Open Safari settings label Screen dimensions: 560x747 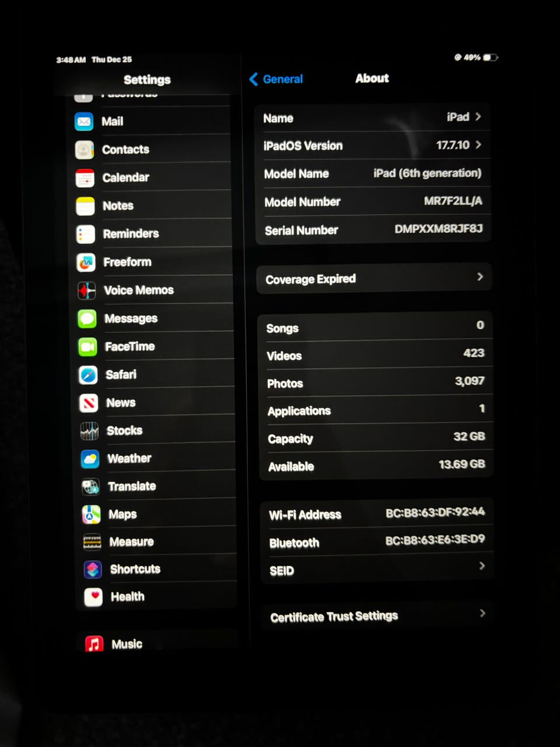[121, 375]
